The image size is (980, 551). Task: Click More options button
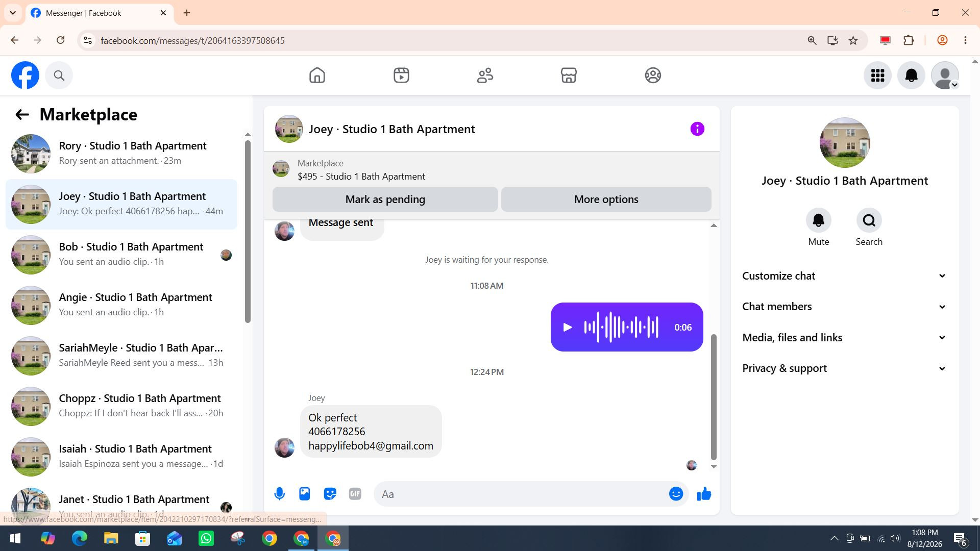pos(606,199)
